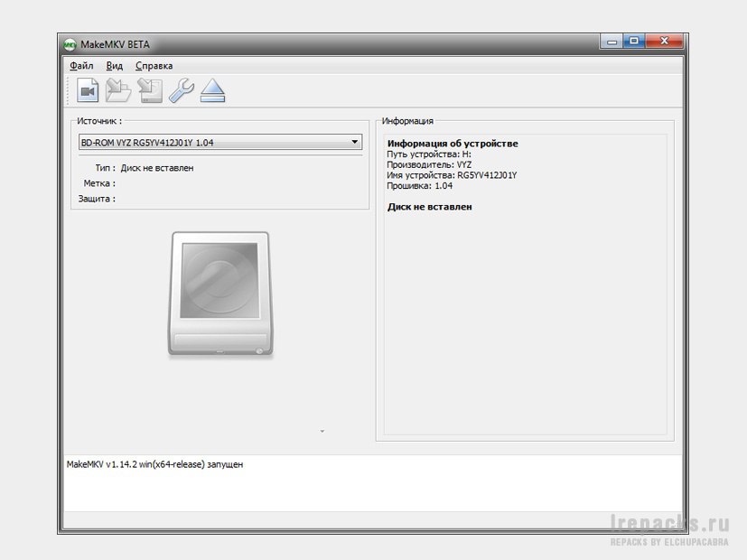Maximize the MakeMKV window
747x560 pixels.
[x=634, y=42]
